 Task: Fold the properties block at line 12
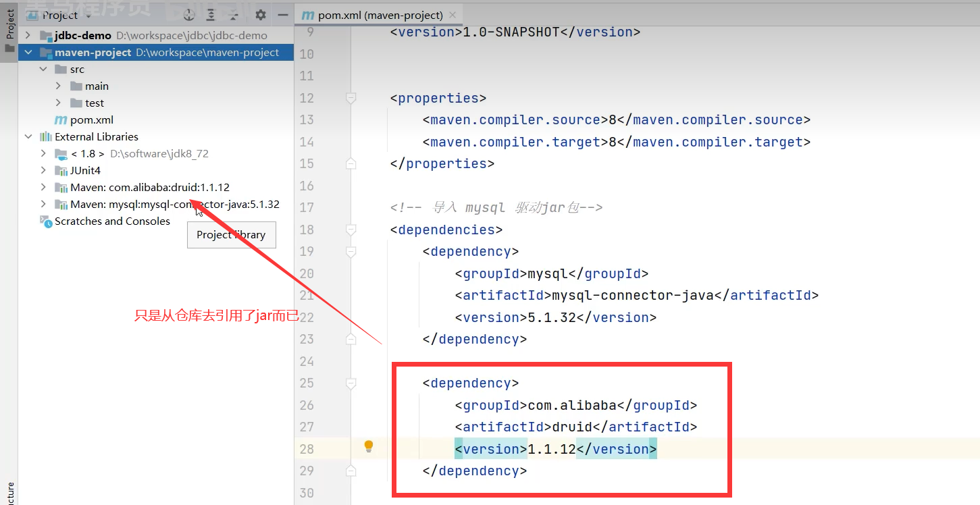pos(351,98)
